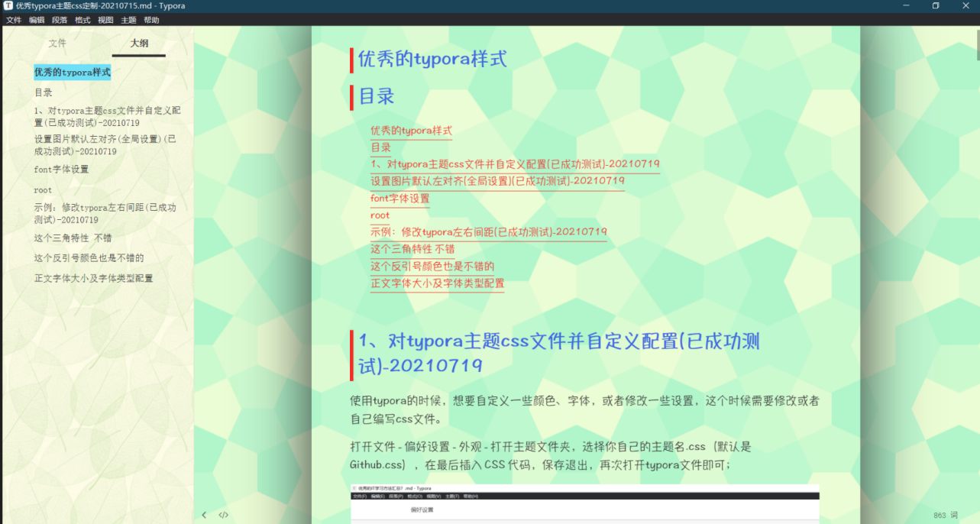Open the 主题 menu
This screenshot has width=980, height=524.
(128, 20)
